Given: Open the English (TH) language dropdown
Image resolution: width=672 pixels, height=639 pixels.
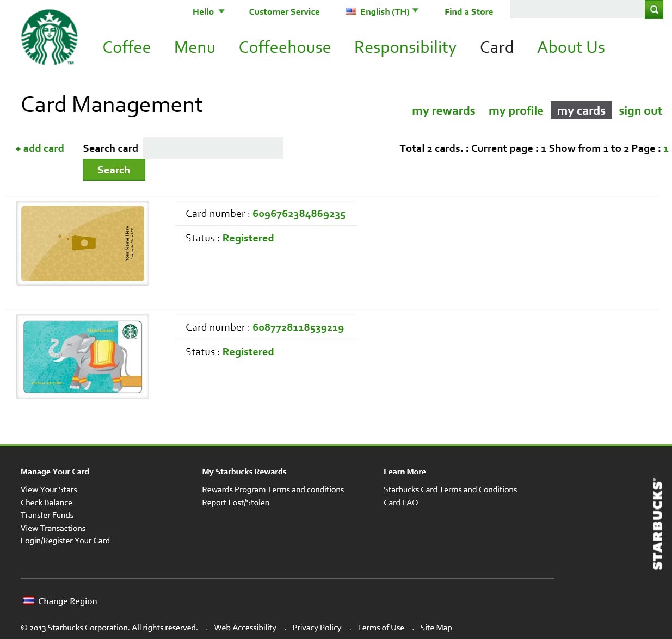Looking at the screenshot, I should pos(389,11).
